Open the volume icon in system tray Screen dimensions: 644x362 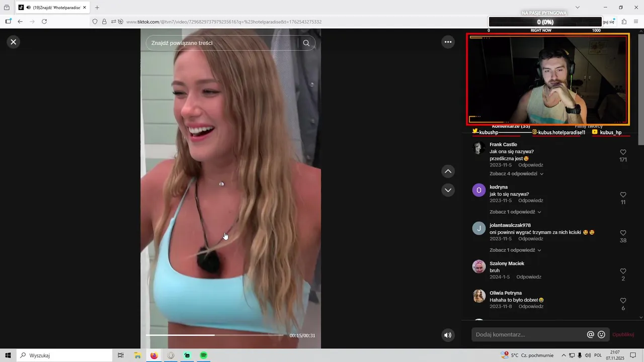(588, 355)
